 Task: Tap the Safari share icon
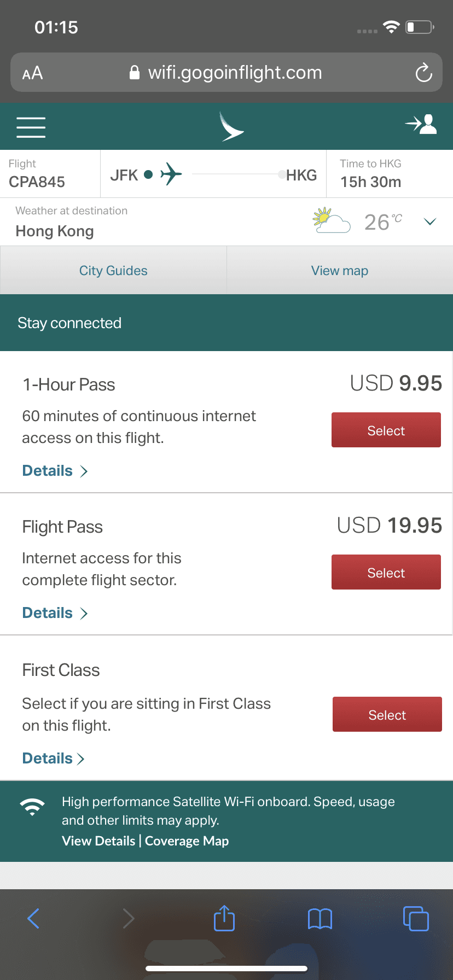[224, 918]
